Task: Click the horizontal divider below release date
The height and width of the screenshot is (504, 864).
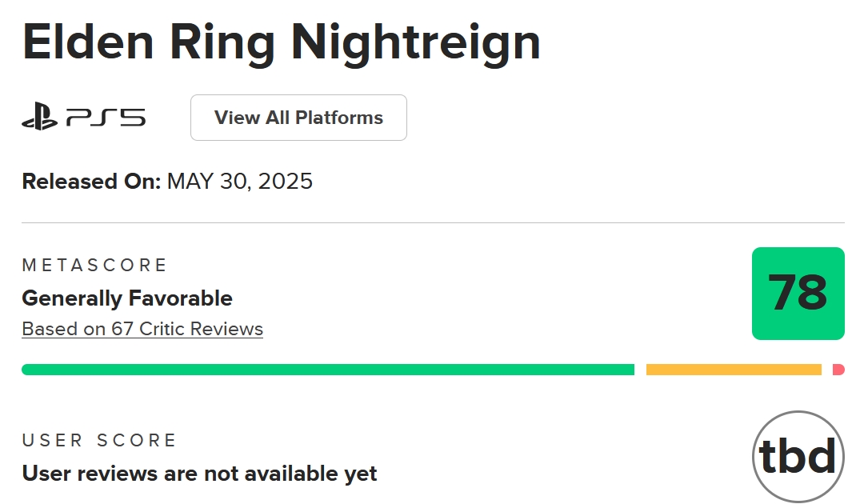Action: click(x=433, y=223)
